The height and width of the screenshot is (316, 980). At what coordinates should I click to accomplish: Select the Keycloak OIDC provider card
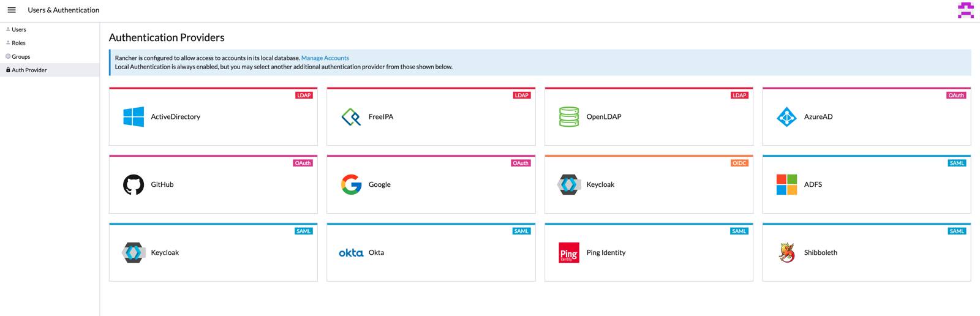click(x=648, y=185)
